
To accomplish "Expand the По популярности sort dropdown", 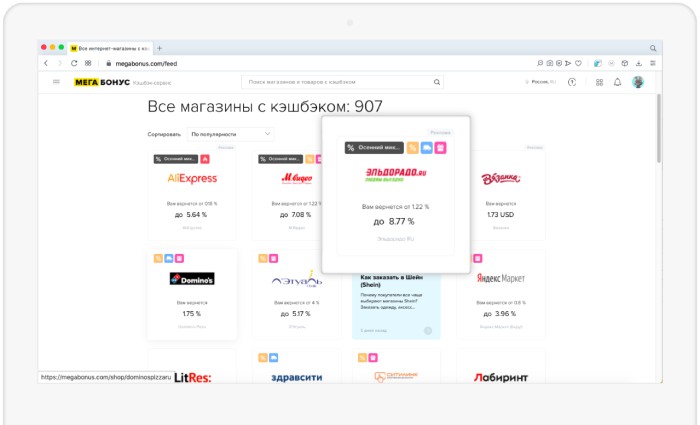I will click(x=230, y=134).
